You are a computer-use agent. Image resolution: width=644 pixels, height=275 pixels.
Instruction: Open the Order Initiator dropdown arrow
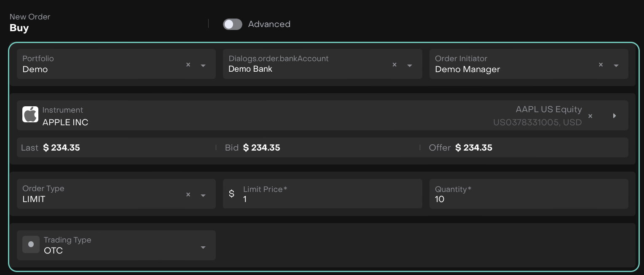(616, 65)
